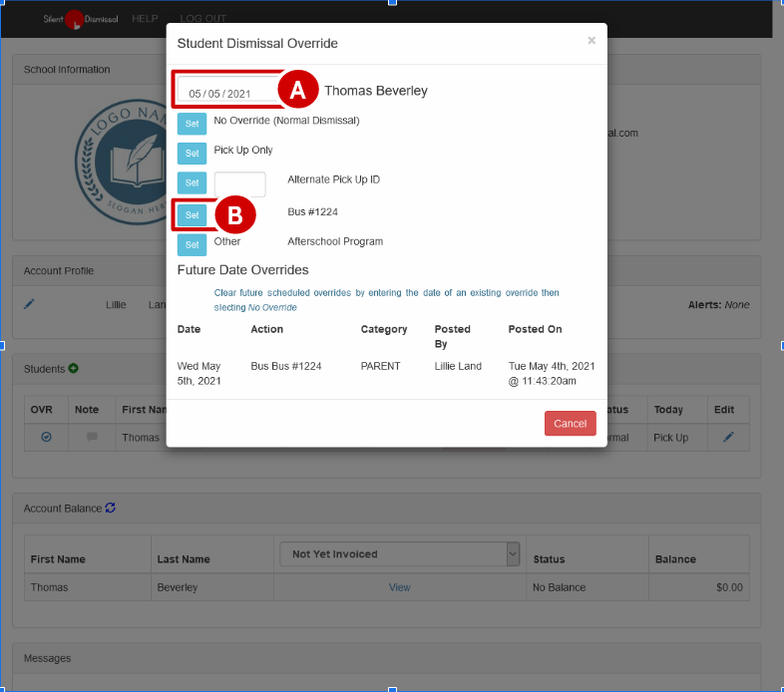Click the Cancel button in the dialog
Image resolution: width=784 pixels, height=692 pixels.
click(570, 424)
